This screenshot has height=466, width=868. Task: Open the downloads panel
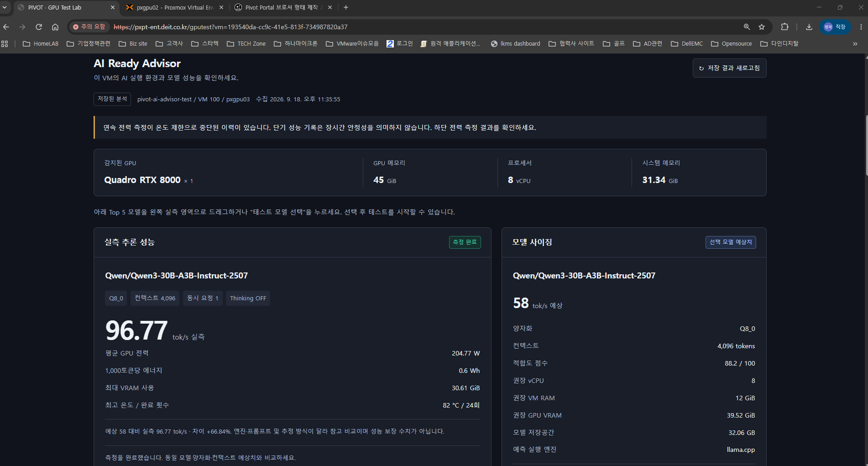(x=809, y=27)
